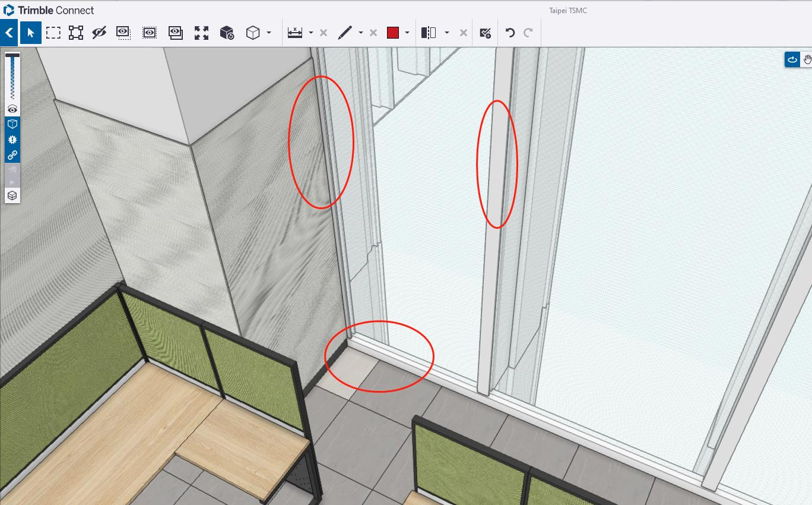Click the blue back chevron button

pos(9,33)
